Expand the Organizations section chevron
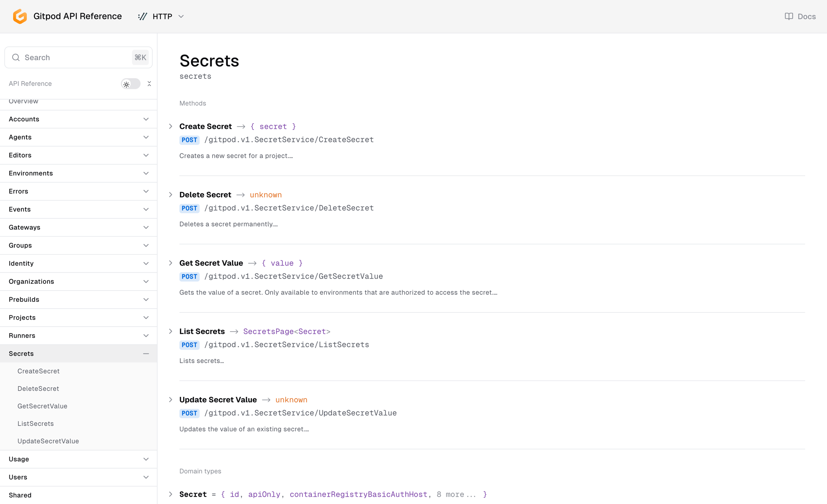 pyautogui.click(x=146, y=281)
